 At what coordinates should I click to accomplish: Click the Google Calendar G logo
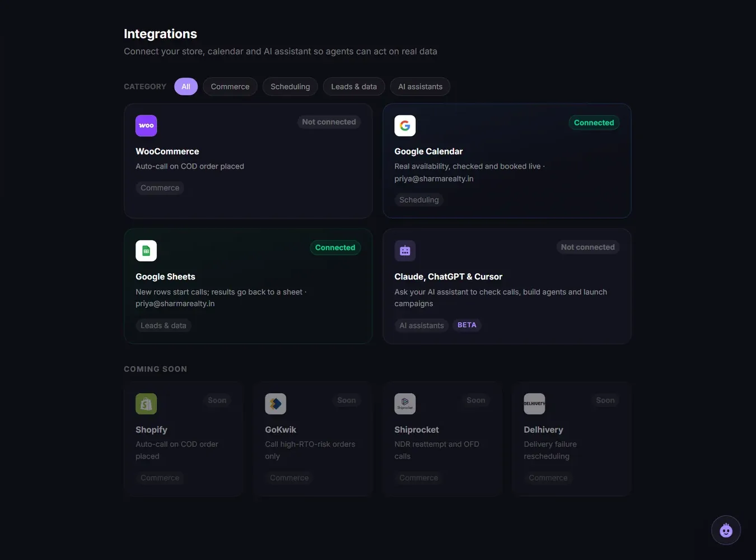click(405, 125)
